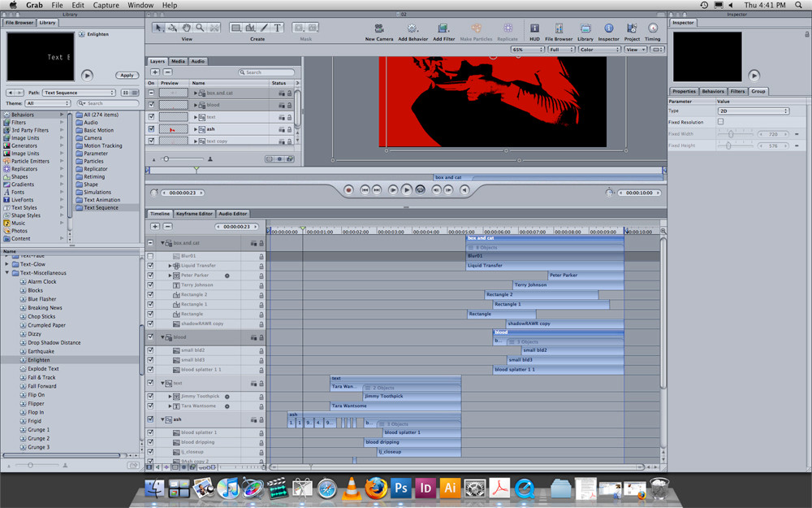812x508 pixels.
Task: Toggle loop playback in transport
Action: (x=420, y=190)
